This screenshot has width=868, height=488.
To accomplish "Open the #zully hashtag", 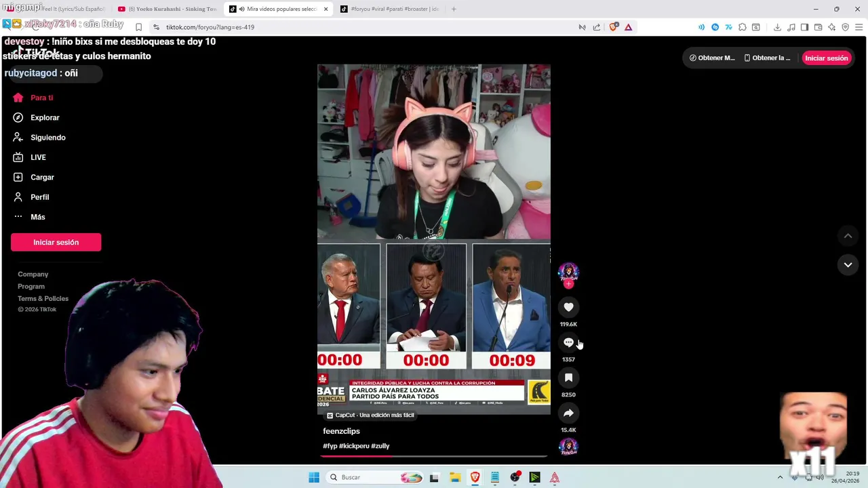I will (x=380, y=446).
